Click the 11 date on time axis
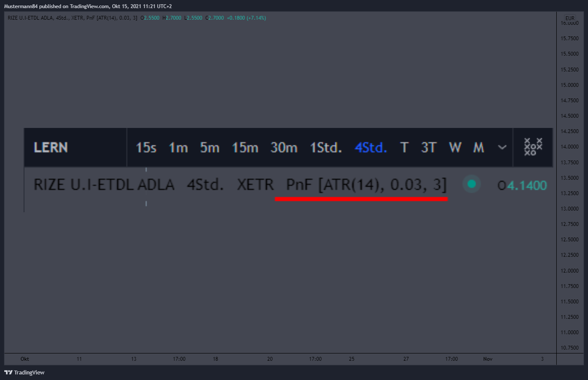Screen dimensions: 588x380 (x=79, y=359)
